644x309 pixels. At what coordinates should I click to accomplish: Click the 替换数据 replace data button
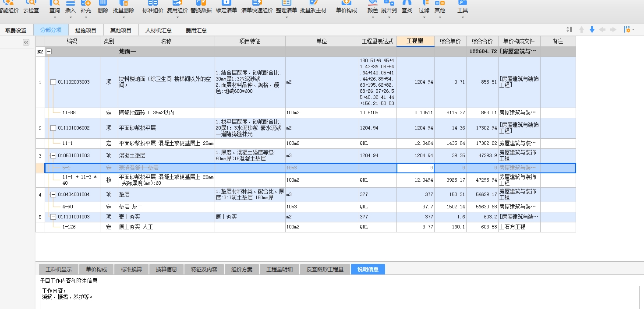tap(201, 7)
